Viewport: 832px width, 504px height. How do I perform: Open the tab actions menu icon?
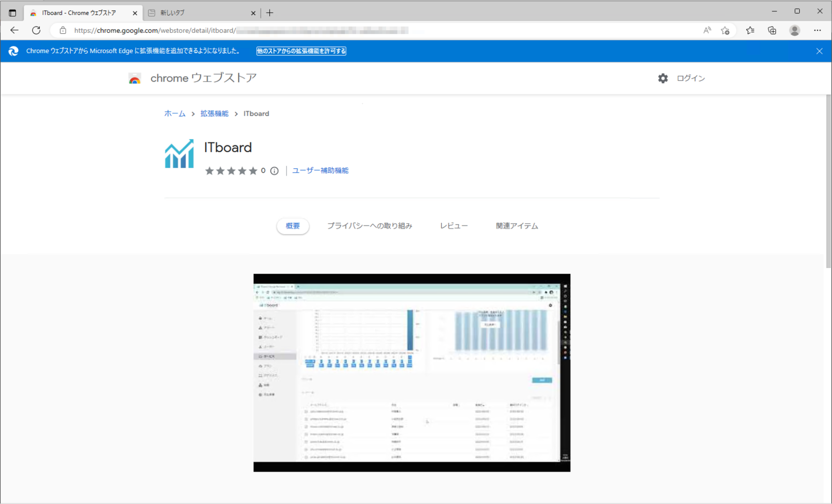coord(12,13)
